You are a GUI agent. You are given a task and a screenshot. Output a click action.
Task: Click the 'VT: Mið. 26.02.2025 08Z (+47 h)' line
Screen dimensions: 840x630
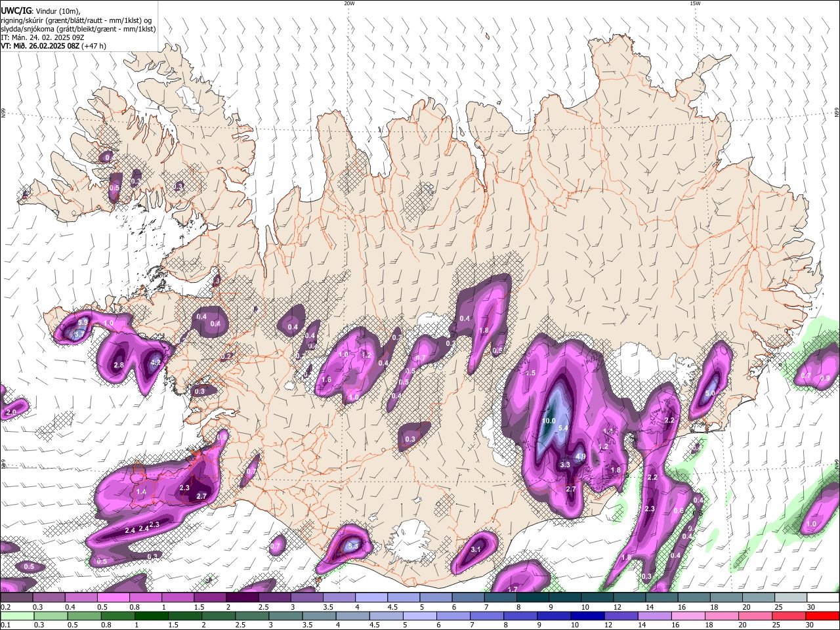53,46
